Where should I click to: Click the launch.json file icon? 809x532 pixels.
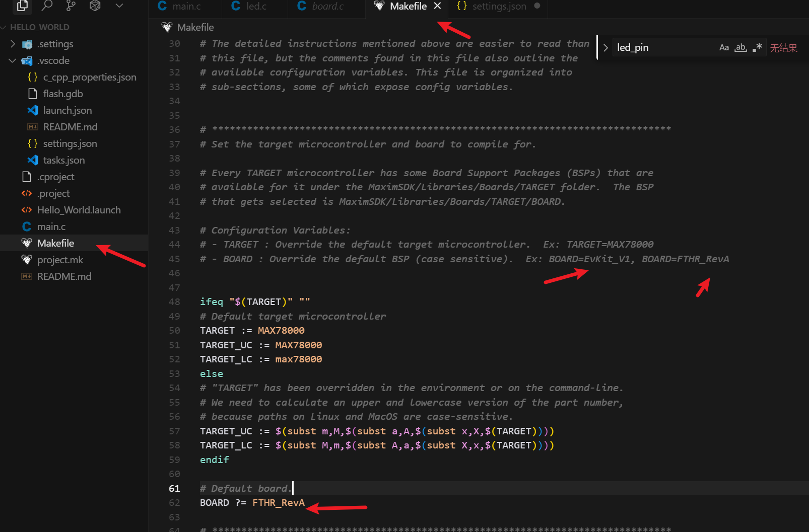(33, 110)
